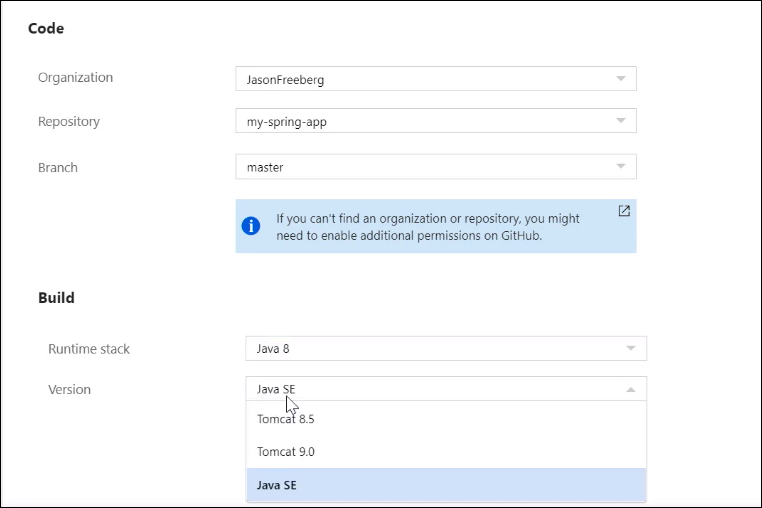Click the blue info icon in the banner
762x508 pixels.
click(251, 226)
